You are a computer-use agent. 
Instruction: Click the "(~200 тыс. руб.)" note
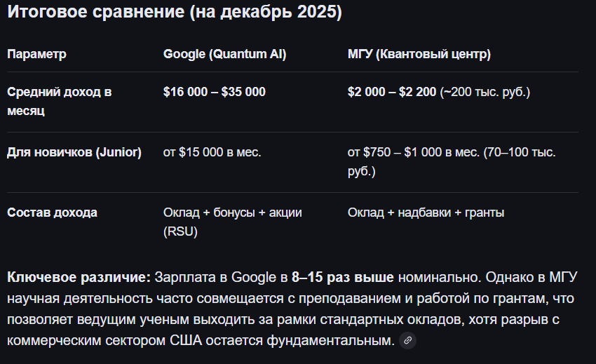(485, 92)
